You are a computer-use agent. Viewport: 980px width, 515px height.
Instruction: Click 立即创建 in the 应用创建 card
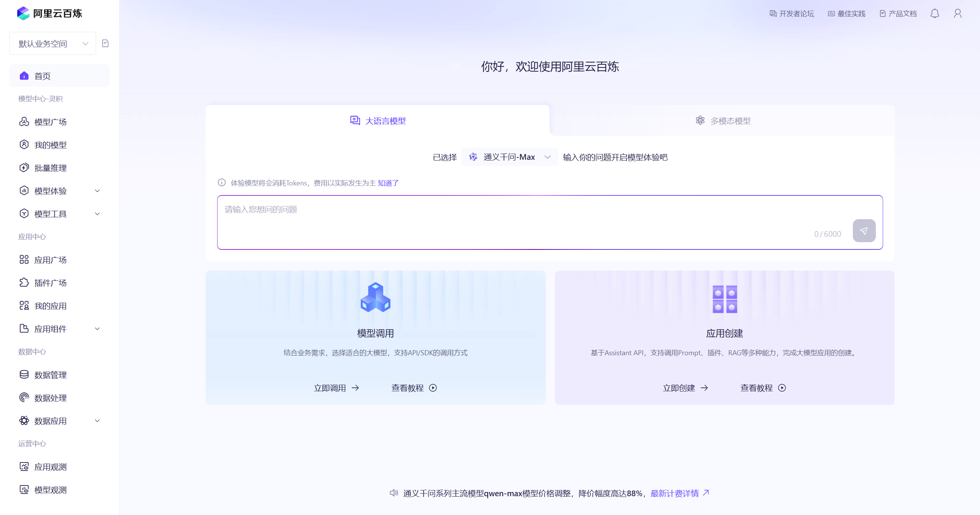(686, 388)
